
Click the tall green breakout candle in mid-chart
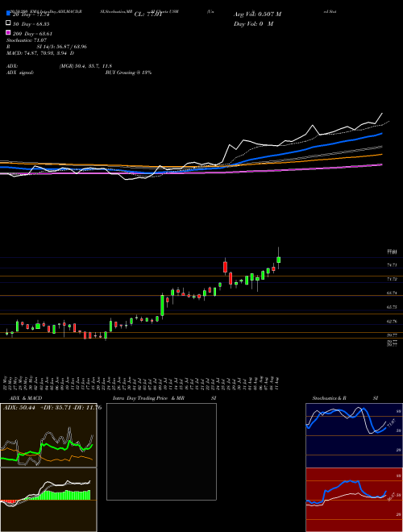pyautogui.click(x=163, y=305)
